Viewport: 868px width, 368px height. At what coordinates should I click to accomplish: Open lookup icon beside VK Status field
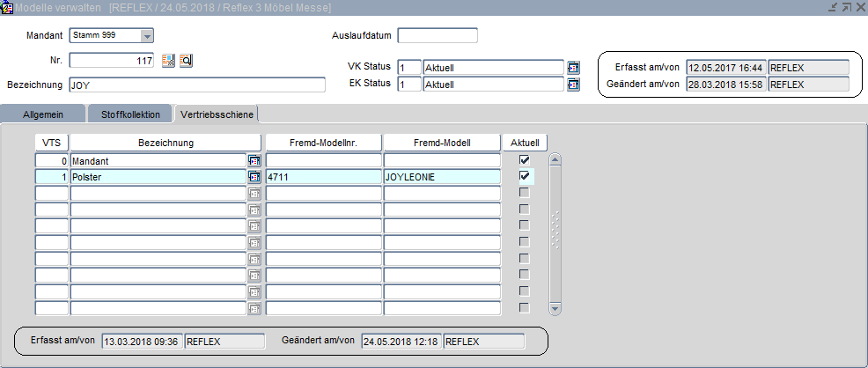(x=574, y=68)
